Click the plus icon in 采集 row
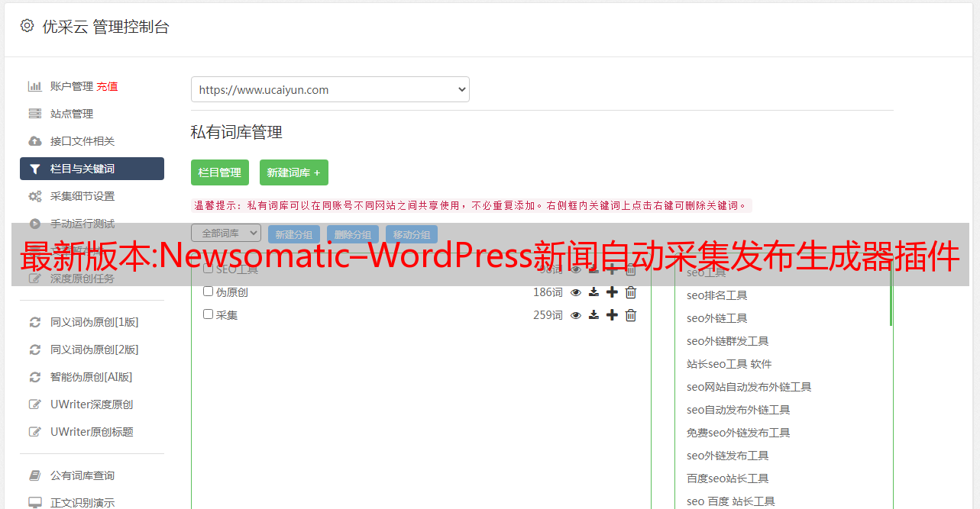This screenshot has width=980, height=509. click(x=612, y=315)
